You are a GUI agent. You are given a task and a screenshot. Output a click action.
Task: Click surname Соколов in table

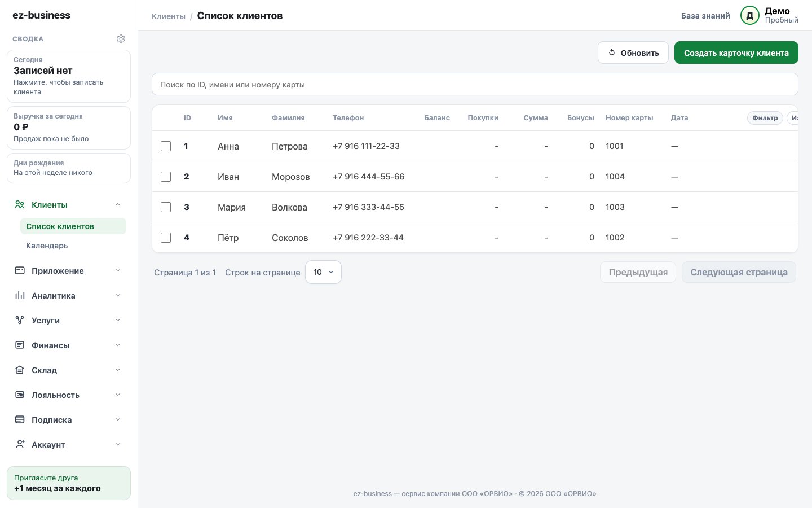pos(290,238)
